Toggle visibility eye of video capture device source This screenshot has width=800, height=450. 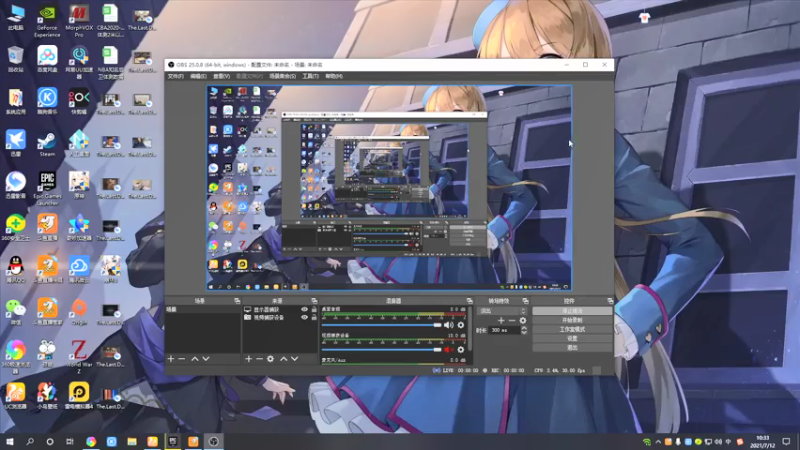[x=305, y=317]
